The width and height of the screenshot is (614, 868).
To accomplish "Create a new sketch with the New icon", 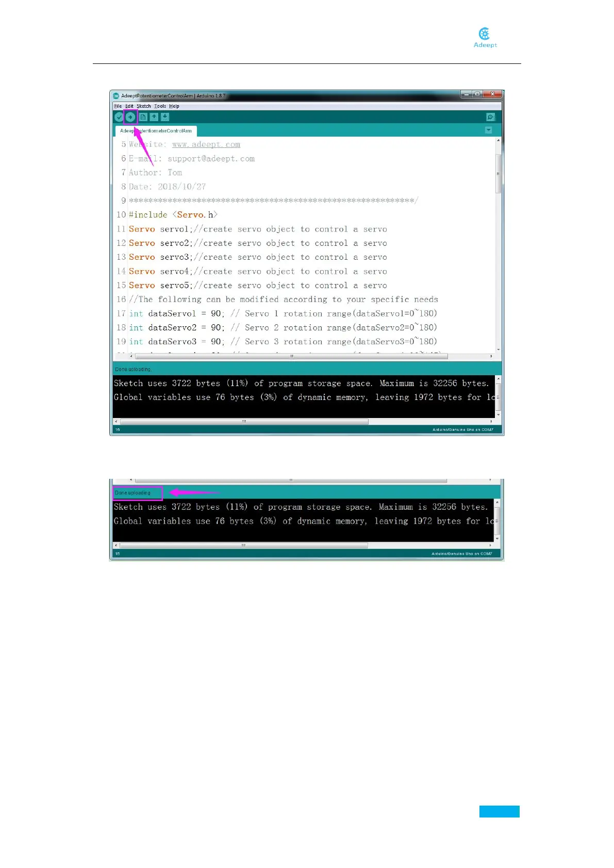I will (x=143, y=117).
